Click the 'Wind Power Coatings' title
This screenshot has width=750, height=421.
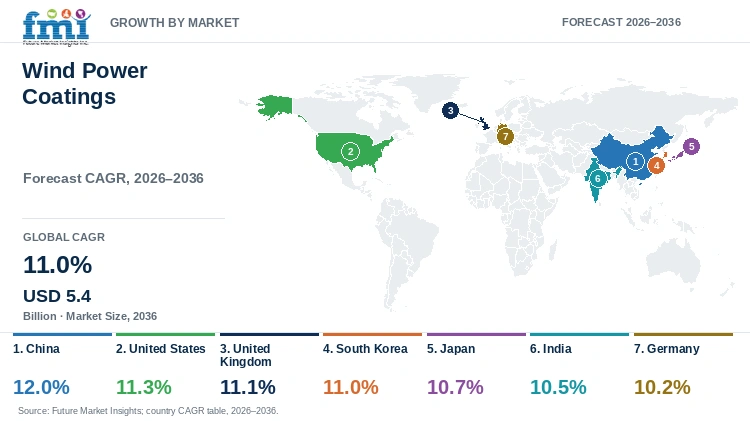(x=85, y=83)
